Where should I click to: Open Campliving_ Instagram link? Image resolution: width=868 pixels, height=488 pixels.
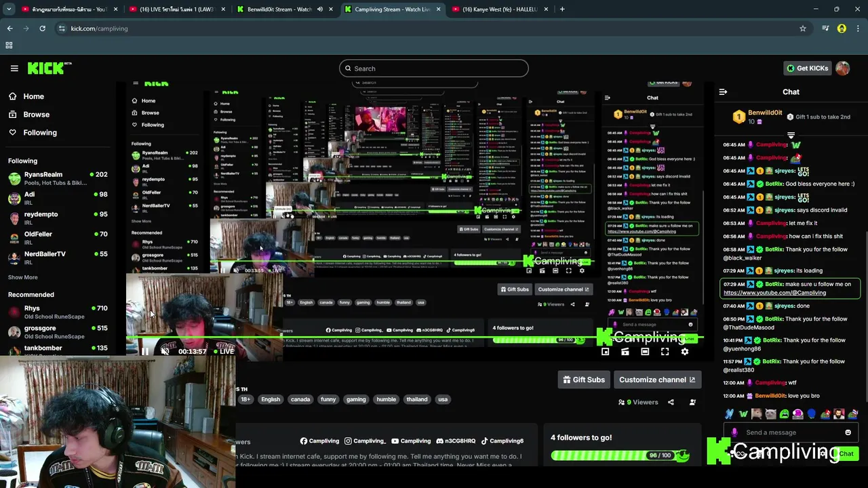tap(365, 441)
